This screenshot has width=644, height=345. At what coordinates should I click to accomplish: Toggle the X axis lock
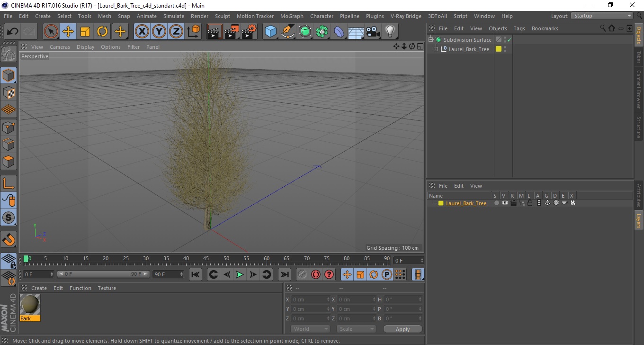click(x=142, y=32)
